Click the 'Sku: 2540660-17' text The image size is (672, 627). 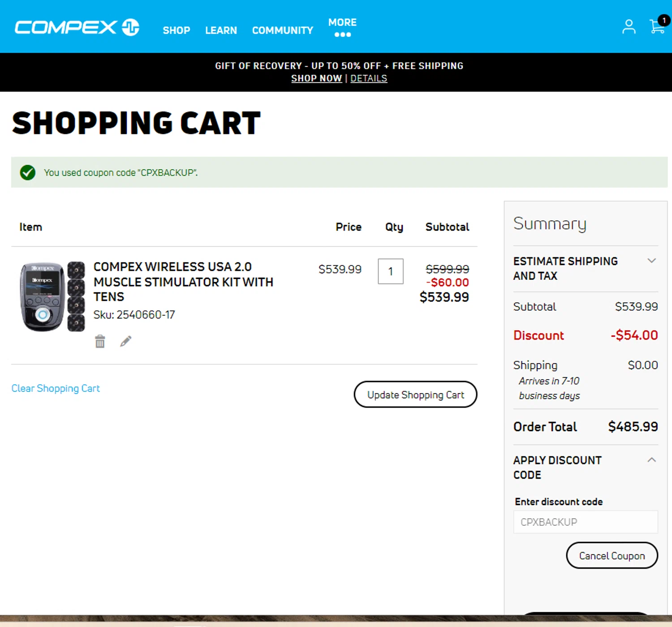(x=134, y=315)
